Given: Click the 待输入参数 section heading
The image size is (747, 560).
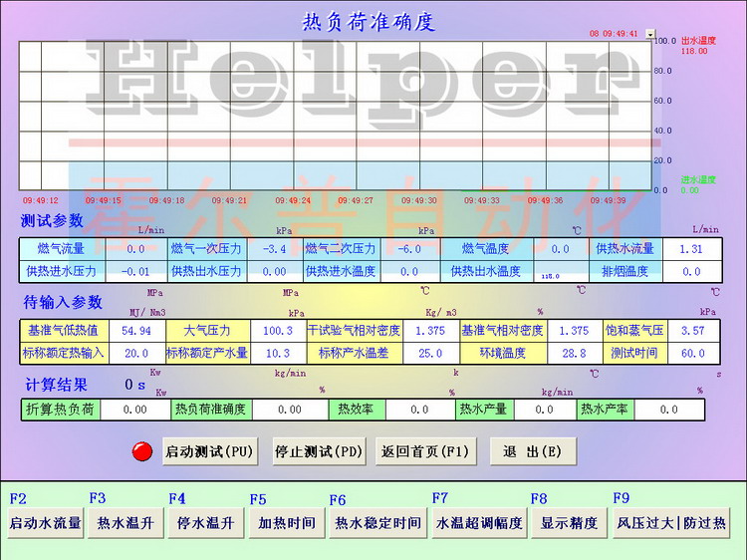Looking at the screenshot, I should pyautogui.click(x=63, y=302).
